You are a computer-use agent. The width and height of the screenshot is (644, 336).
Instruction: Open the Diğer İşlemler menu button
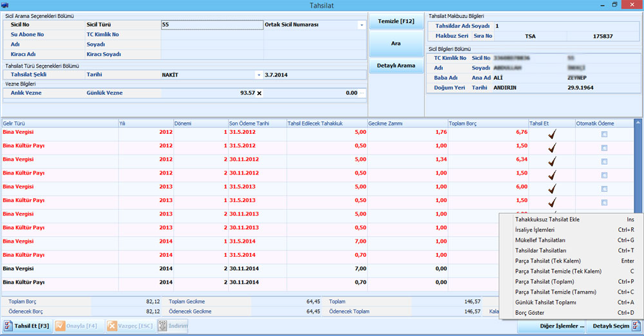(552, 326)
